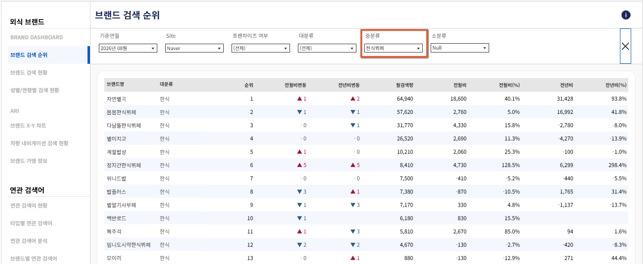Expand the 소분류 dropdown showing Null
Viewport: 644px width, 264px height.
pyautogui.click(x=460, y=48)
